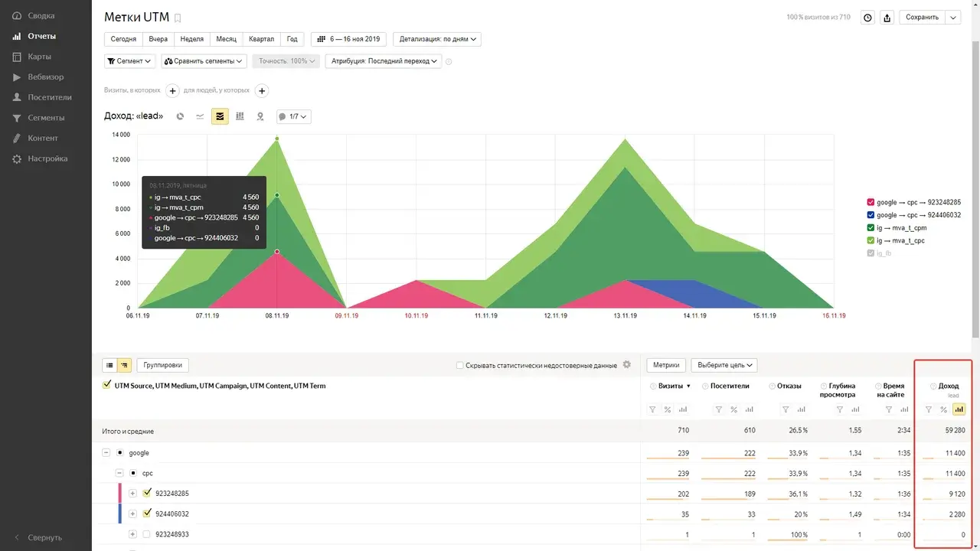Switch table to flat list view
This screenshot has height=551, width=980.
(110, 365)
